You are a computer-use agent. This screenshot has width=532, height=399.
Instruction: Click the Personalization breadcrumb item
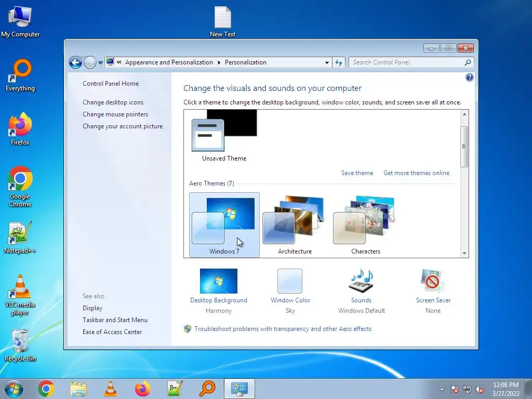pos(246,62)
